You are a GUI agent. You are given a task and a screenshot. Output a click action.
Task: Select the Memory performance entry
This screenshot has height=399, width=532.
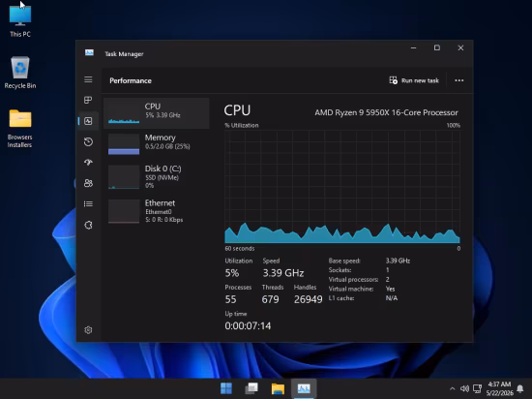[x=157, y=144]
